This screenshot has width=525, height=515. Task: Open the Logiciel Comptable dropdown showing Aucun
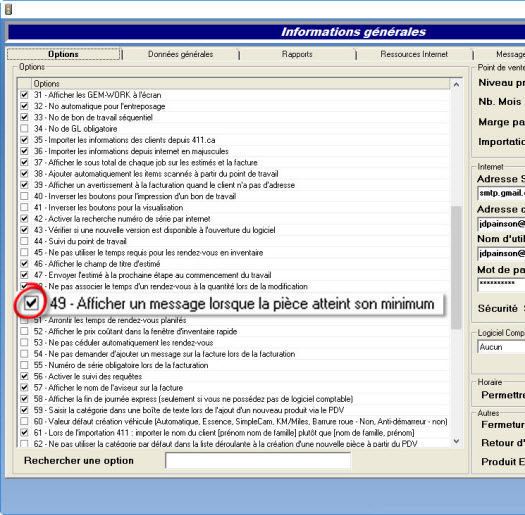pos(501,347)
